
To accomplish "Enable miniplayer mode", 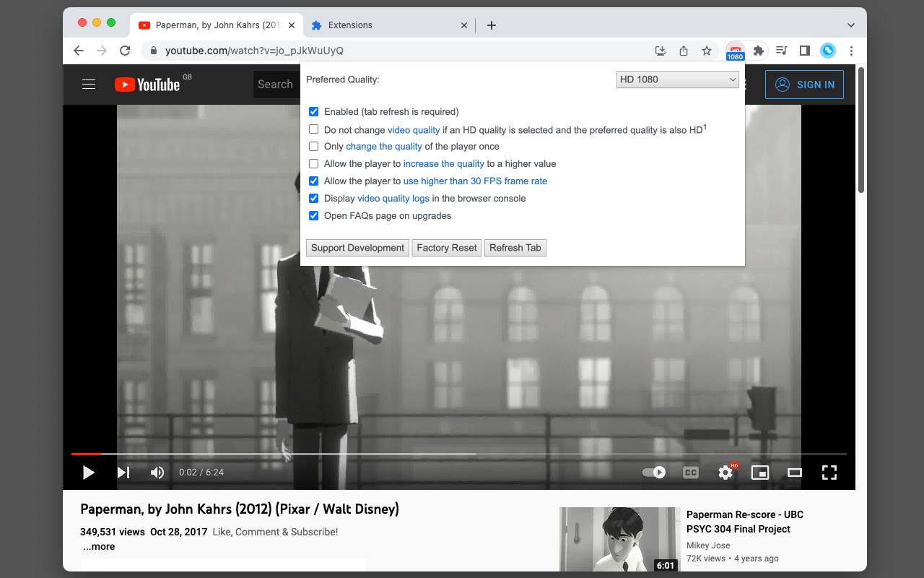I will click(x=760, y=473).
